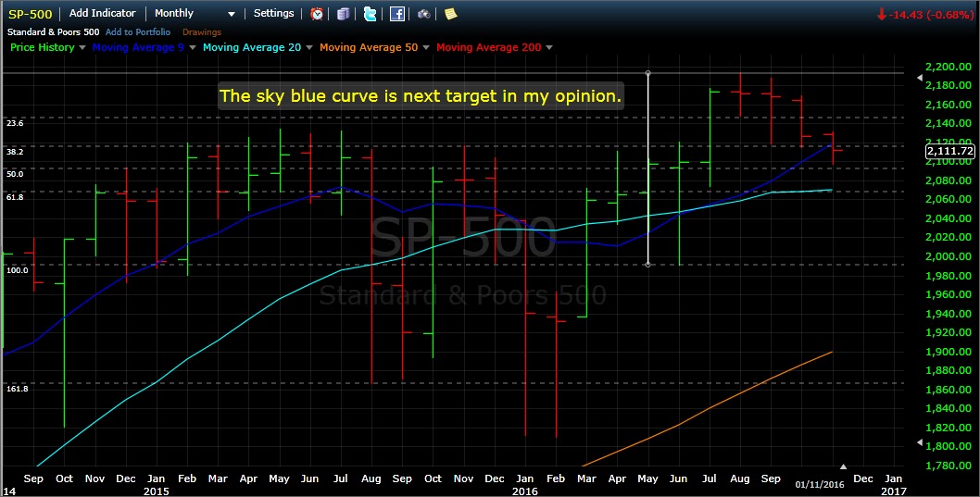
Task: Take chart snapshot with camera icon
Action: pos(424,14)
